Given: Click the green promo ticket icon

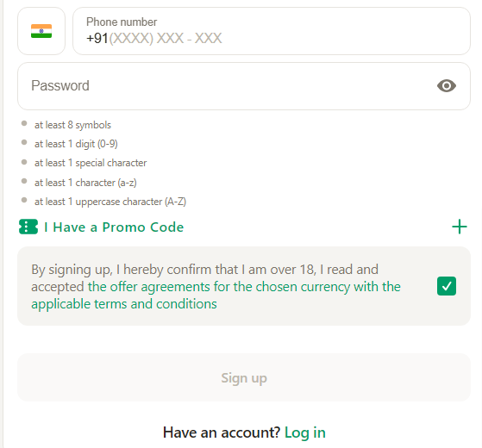Looking at the screenshot, I should click(x=28, y=227).
